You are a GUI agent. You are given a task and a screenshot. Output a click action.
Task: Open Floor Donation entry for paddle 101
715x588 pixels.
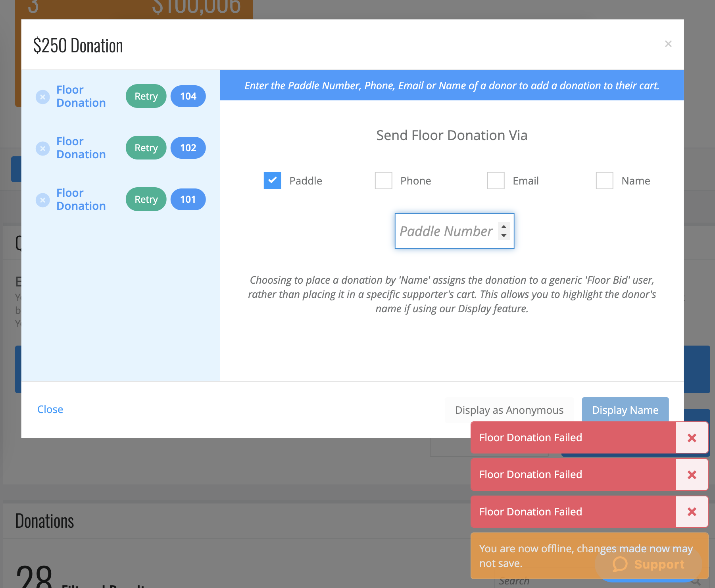[x=81, y=199]
